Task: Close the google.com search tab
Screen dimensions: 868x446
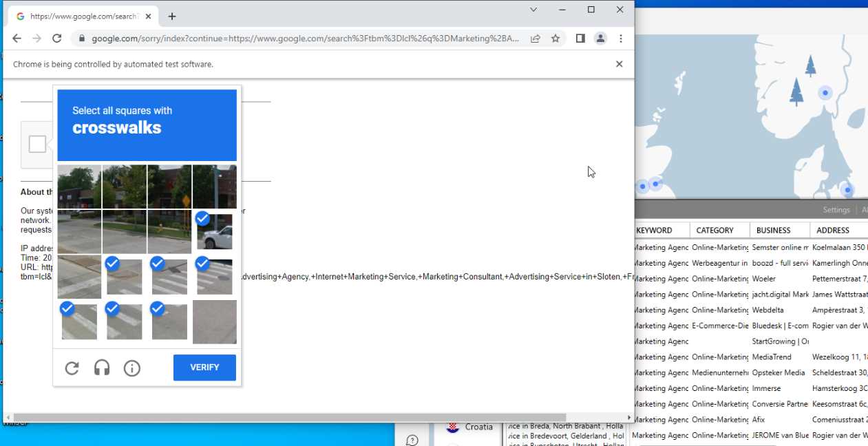Action: (x=149, y=17)
